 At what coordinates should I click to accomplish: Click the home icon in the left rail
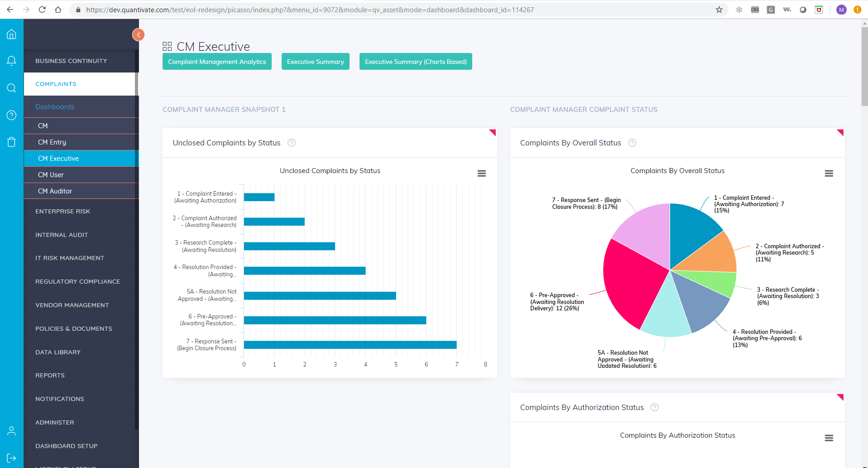[x=11, y=34]
